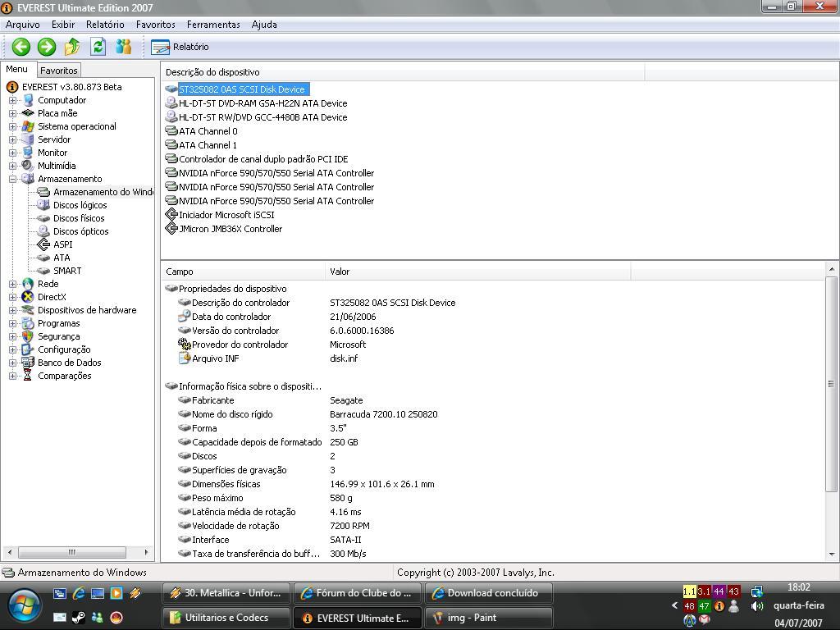Image resolution: width=840 pixels, height=630 pixels.
Task: Click the Sistema operacional Windows flag icon
Action: click(x=28, y=126)
